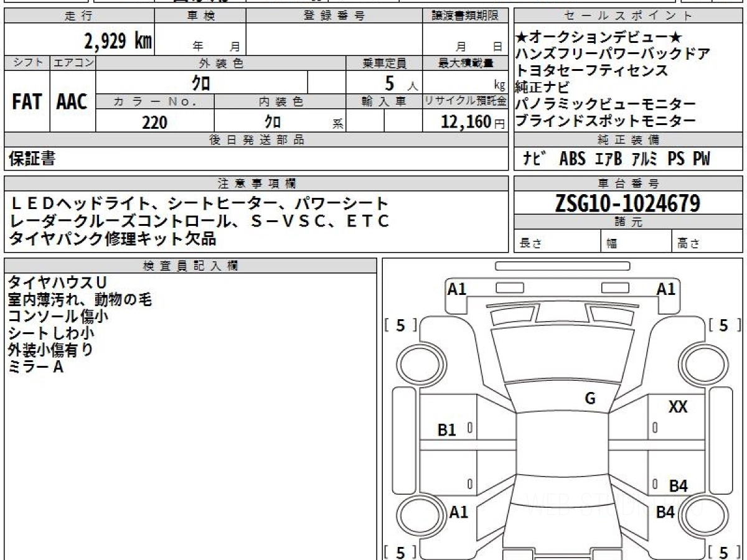This screenshot has height=560, width=747.
Task: Select the 注意事項欄 header
Action: [256, 184]
